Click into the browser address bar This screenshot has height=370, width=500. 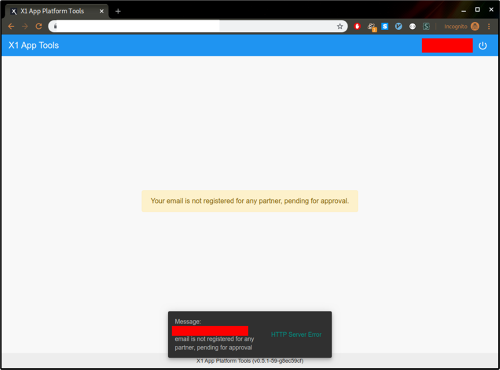pyautogui.click(x=197, y=26)
